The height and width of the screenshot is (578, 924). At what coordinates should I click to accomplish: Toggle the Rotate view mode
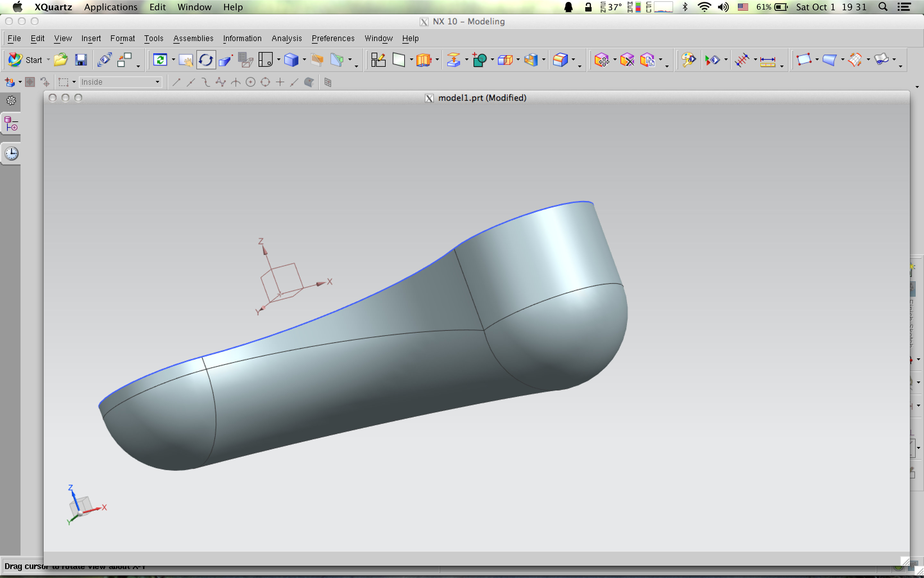(206, 60)
